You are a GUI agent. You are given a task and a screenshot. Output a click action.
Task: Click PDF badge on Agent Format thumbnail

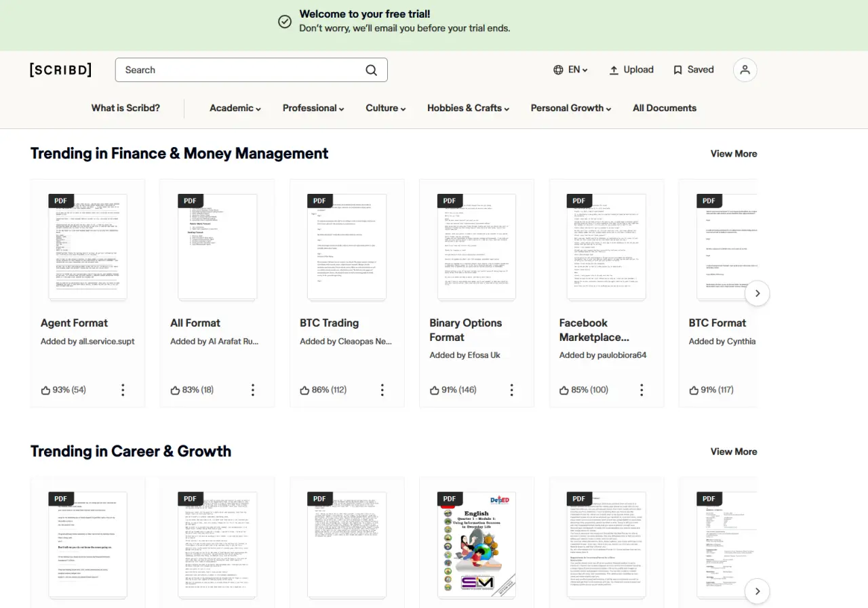click(60, 201)
